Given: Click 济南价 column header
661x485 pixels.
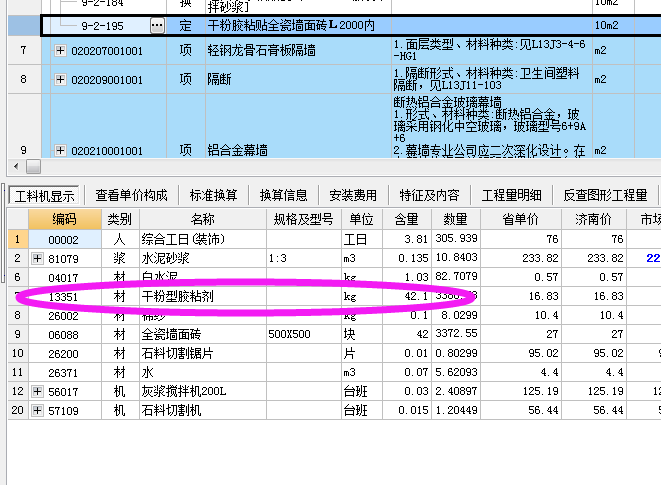Looking at the screenshot, I should coord(594,219).
